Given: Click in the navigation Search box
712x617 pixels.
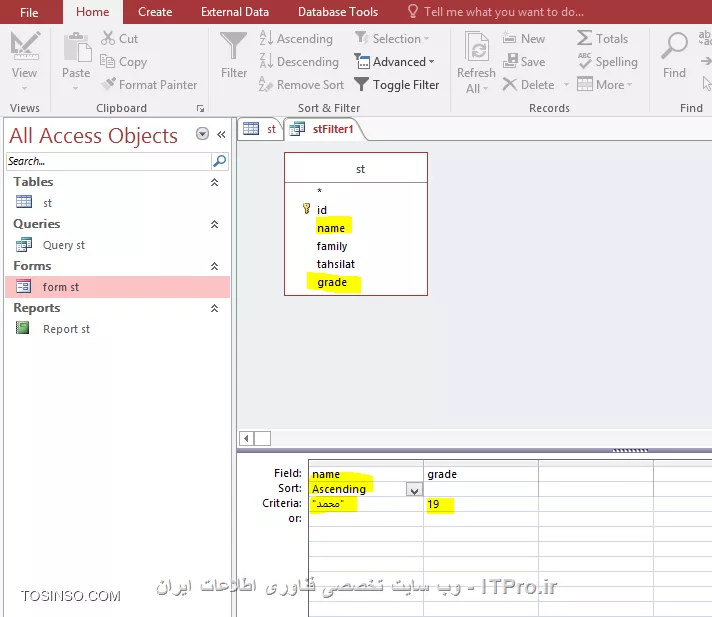Looking at the screenshot, I should pos(109,161).
